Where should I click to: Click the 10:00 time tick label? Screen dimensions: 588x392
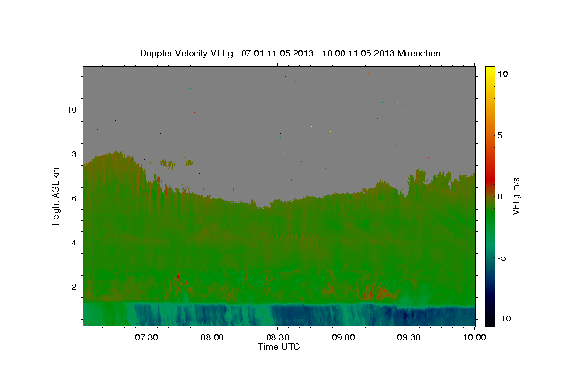coord(475,337)
